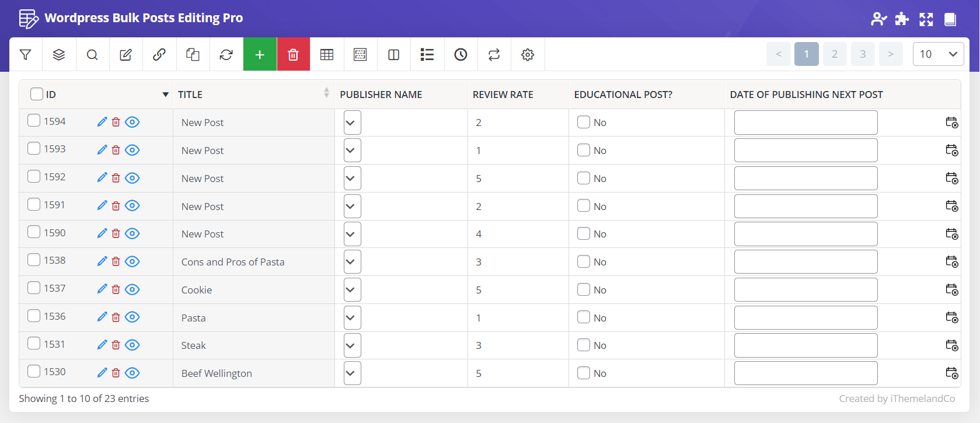Click the dotted-border table icon
Image resolution: width=980 pixels, height=423 pixels.
coord(360,54)
